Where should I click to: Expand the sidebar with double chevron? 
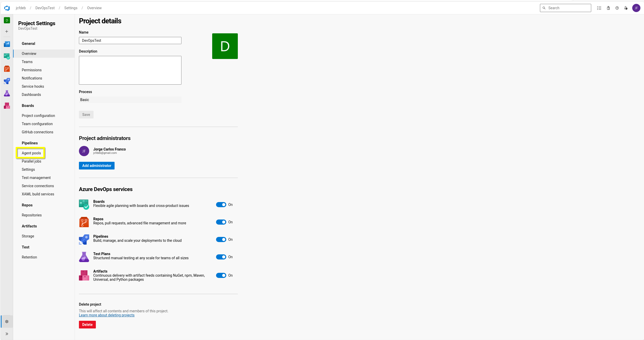7,334
